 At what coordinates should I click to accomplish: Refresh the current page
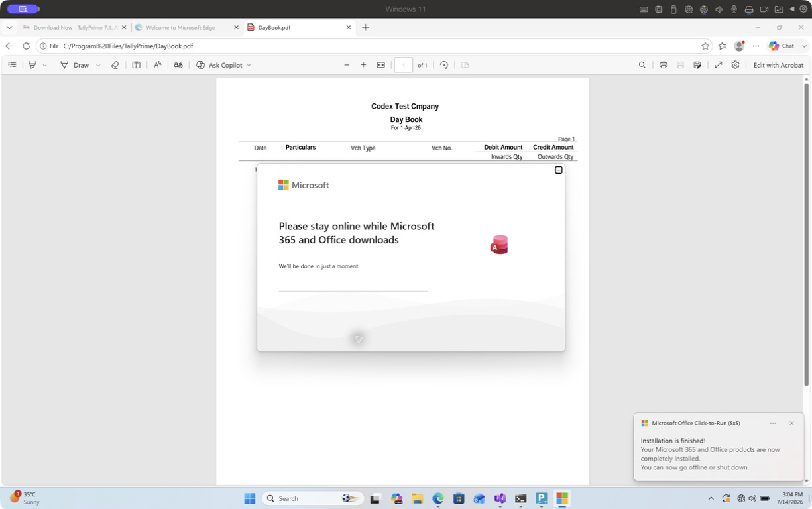pyautogui.click(x=26, y=46)
